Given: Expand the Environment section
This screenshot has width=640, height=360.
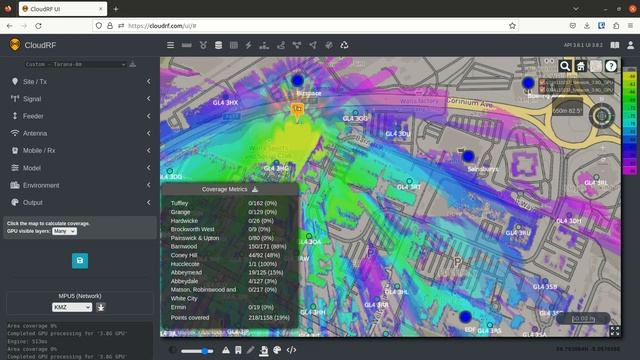Looking at the screenshot, I should [80, 185].
